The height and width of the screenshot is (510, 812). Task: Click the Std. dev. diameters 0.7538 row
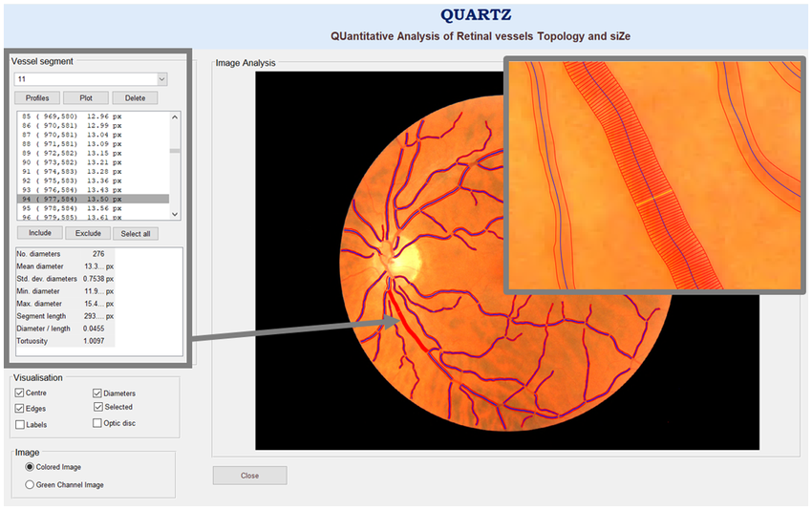(65, 279)
